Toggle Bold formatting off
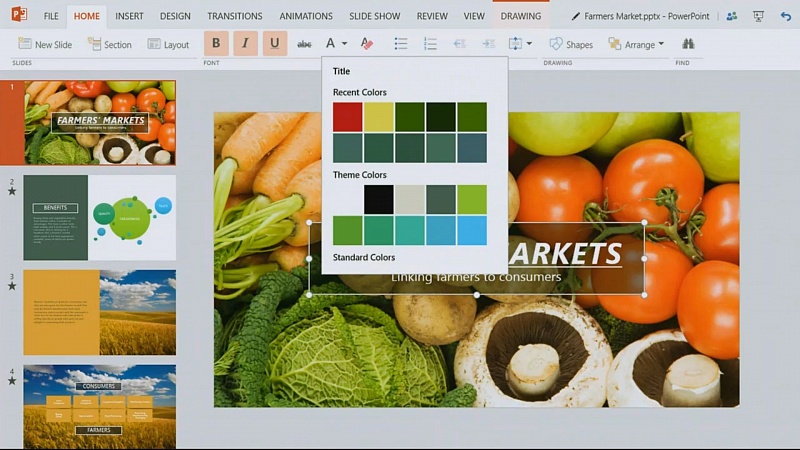Viewport: 800px width, 450px height. pos(216,44)
